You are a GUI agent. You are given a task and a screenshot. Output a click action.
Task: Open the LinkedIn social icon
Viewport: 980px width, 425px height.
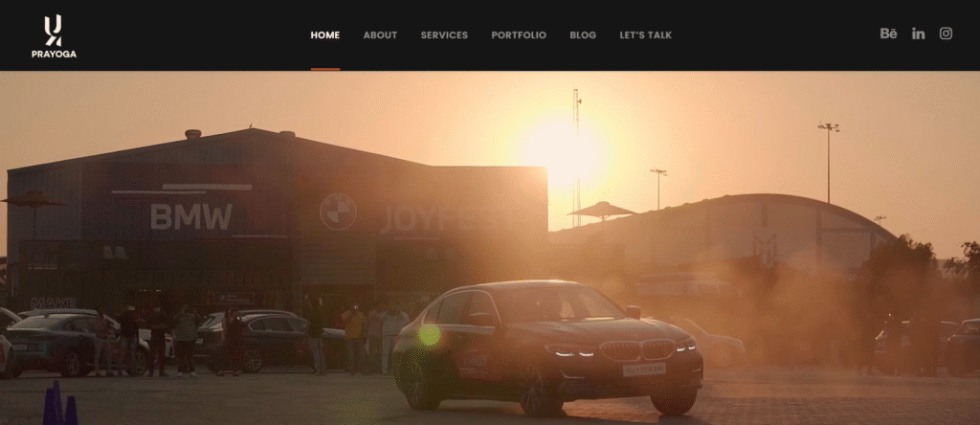pyautogui.click(x=918, y=34)
